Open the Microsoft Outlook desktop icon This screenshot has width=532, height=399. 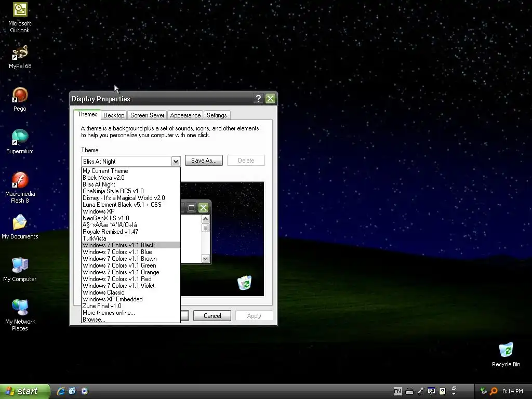point(20,17)
